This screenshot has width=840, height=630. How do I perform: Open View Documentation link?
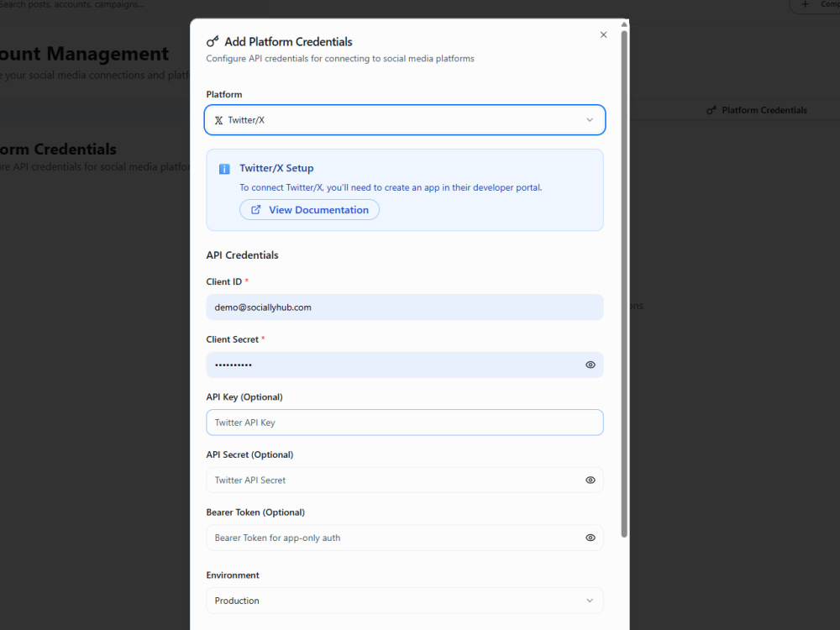[310, 210]
